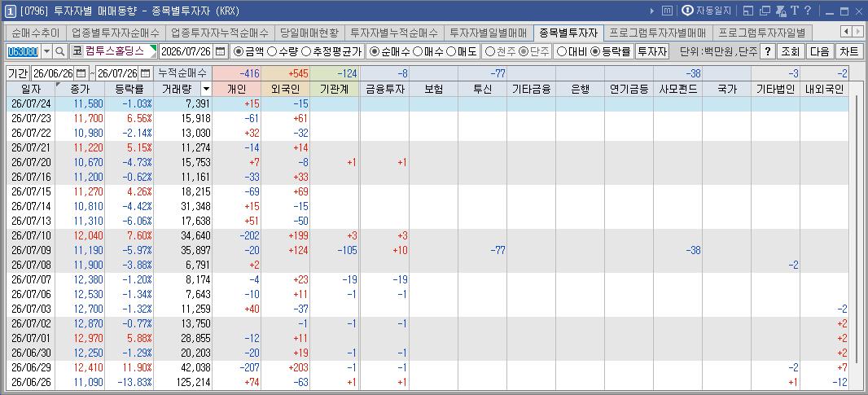Select 매수 radio option
The image size is (868, 395).
pos(428,51)
